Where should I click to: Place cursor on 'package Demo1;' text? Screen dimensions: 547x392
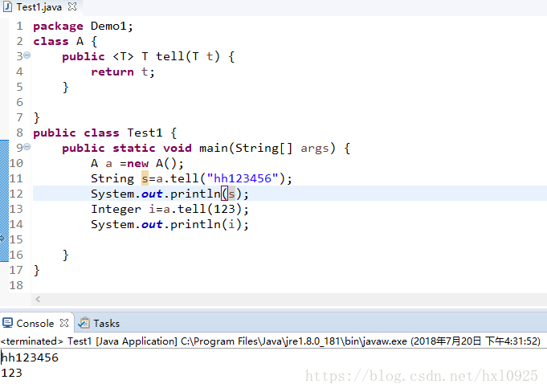[83, 27]
